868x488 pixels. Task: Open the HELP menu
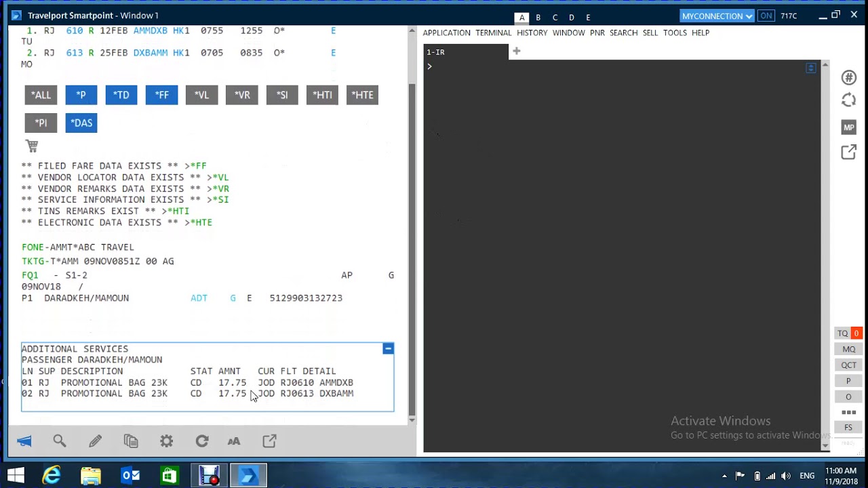tap(701, 33)
